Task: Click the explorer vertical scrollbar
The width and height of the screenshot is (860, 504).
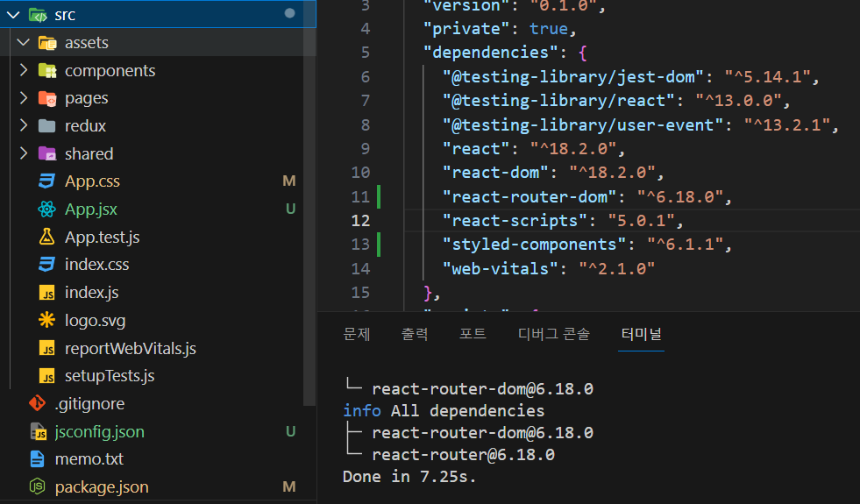Action: [309, 217]
